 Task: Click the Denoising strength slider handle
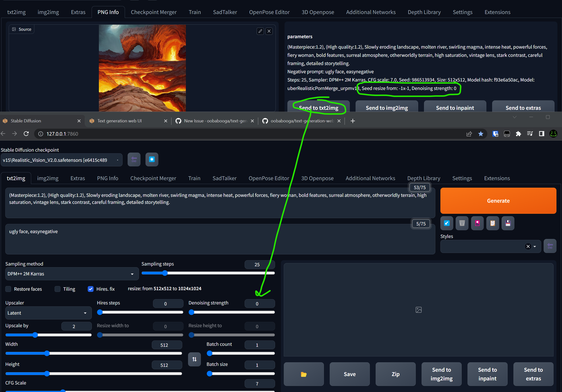[x=192, y=312]
